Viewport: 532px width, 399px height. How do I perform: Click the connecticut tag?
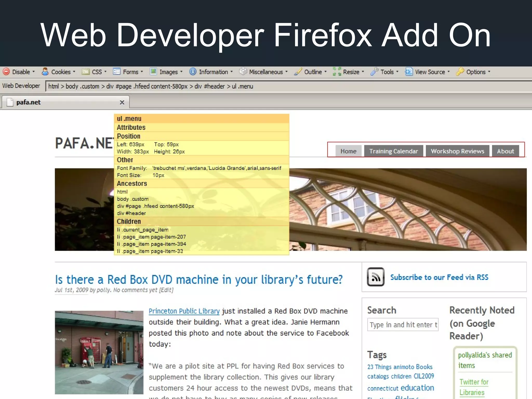(383, 388)
